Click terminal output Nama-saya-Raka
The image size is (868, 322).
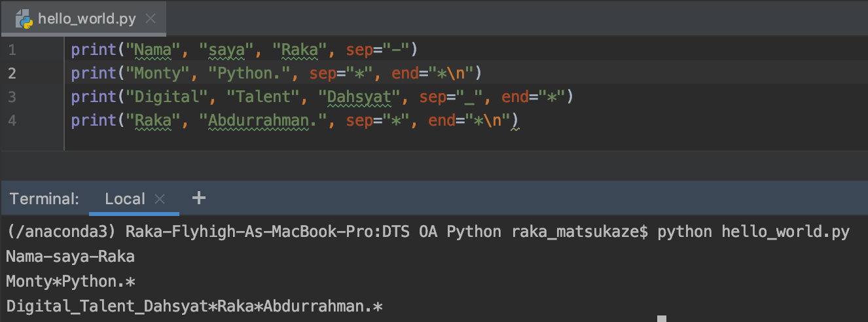(70, 256)
